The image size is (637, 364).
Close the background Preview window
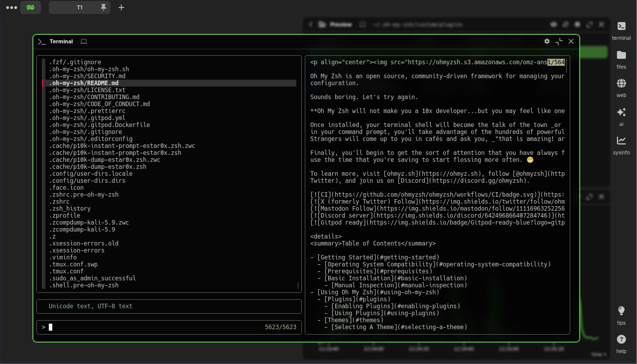601,24
